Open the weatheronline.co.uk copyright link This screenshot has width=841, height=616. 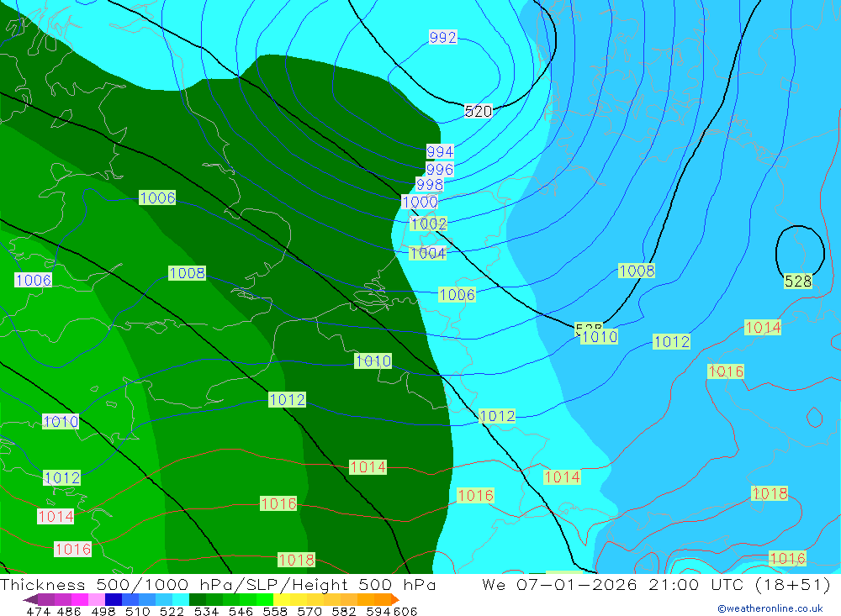[770, 608]
